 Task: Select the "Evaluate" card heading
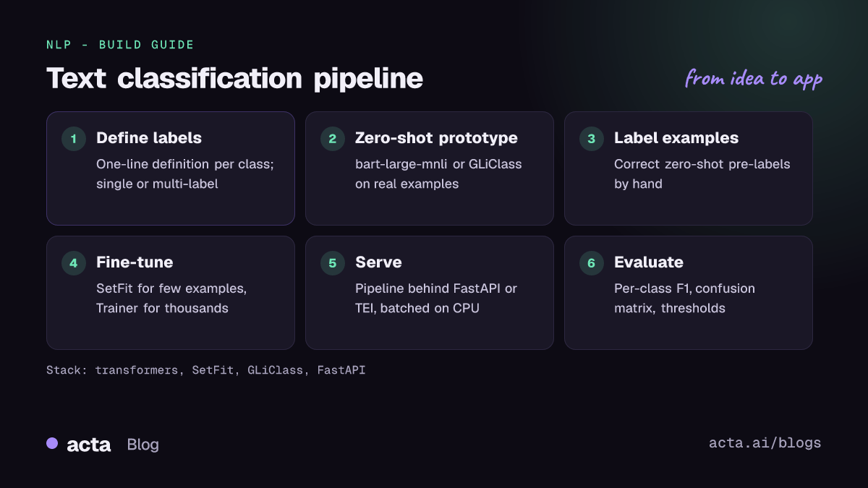(649, 262)
